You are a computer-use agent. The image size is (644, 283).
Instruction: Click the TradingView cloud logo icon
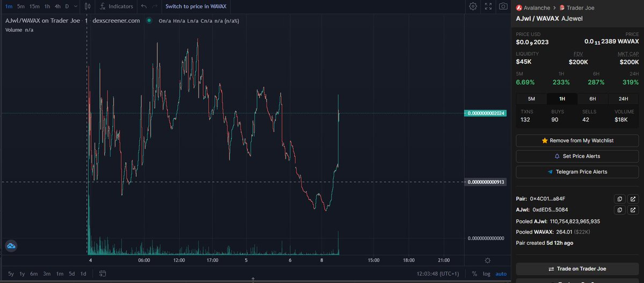pos(11,246)
